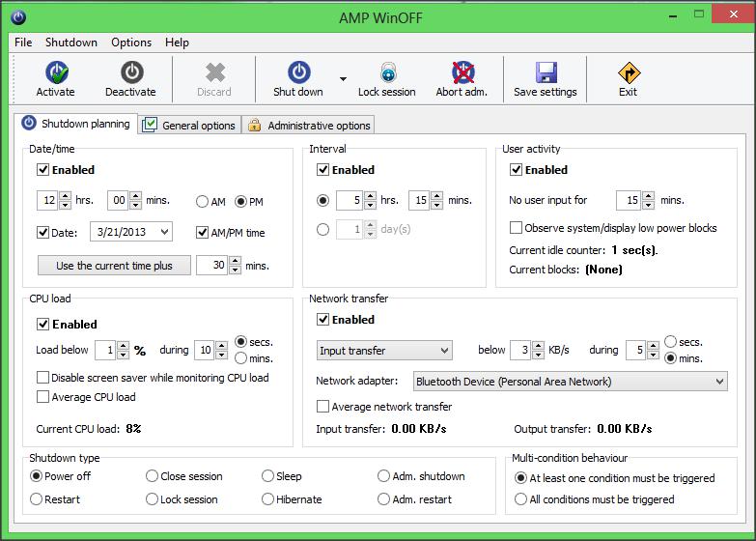Click the Deactivate power icon
Screen dimensions: 756x541
point(131,72)
